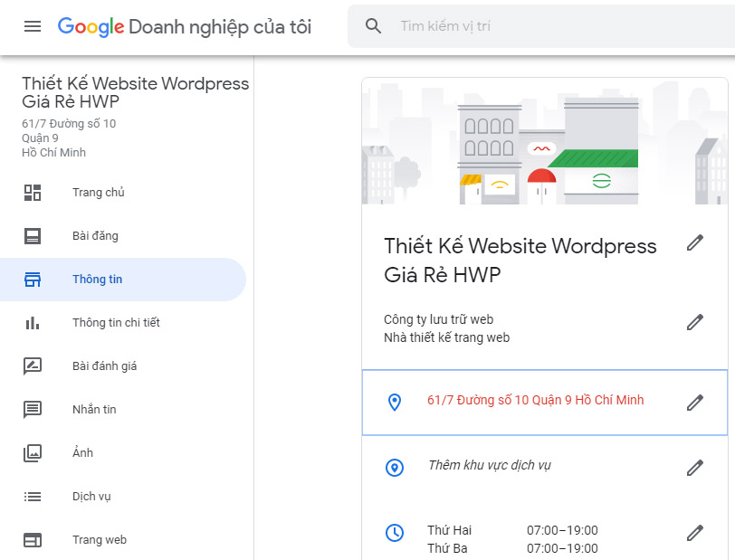Viewport: 735px width, 560px height.
Task: Click the Thông tin storefront icon
Action: pos(33,280)
